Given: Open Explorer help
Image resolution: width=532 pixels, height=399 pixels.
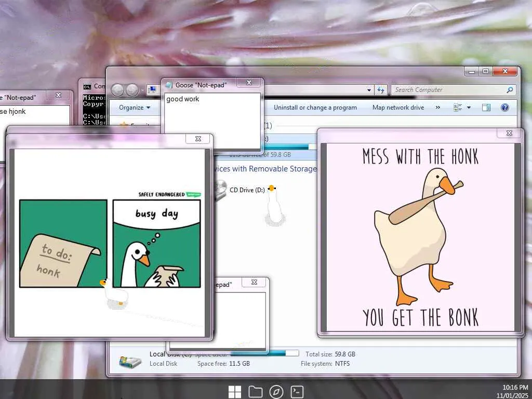Looking at the screenshot, I should [x=504, y=108].
